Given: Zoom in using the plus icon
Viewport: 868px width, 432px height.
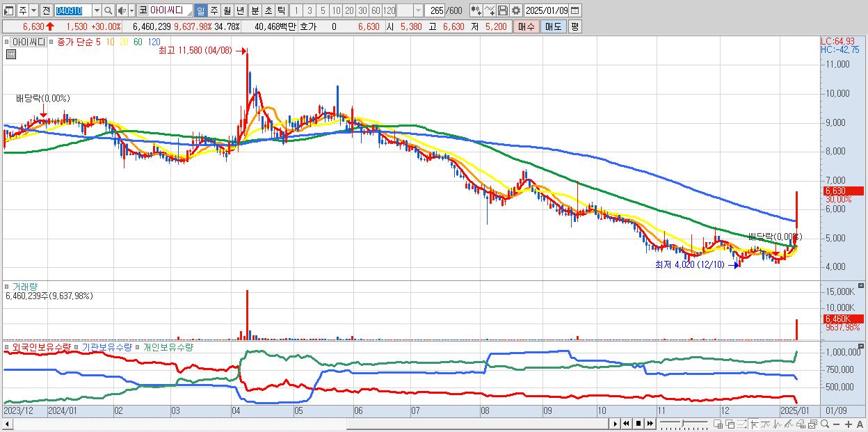Looking at the screenshot, I should (849, 424).
